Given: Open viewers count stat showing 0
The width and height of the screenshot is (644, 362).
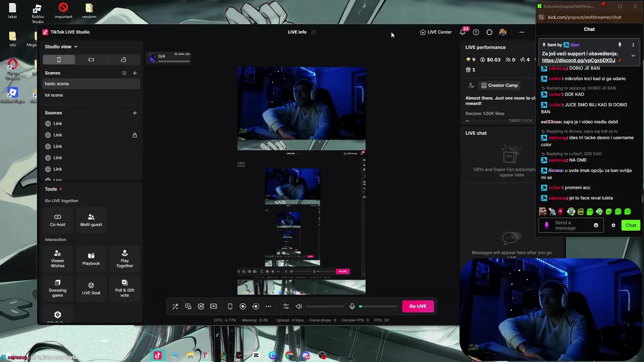Looking at the screenshot, I should pyautogui.click(x=510, y=60).
